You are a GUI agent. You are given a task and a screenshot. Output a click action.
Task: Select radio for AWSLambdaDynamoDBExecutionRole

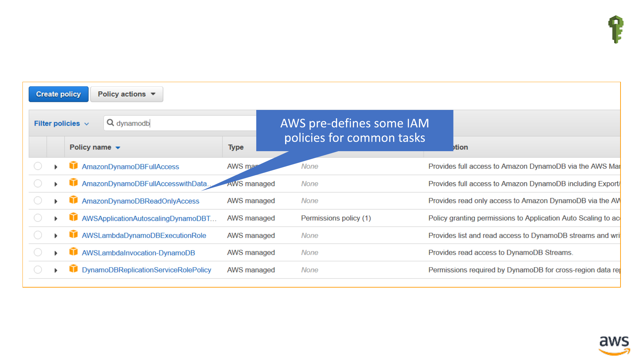38,235
